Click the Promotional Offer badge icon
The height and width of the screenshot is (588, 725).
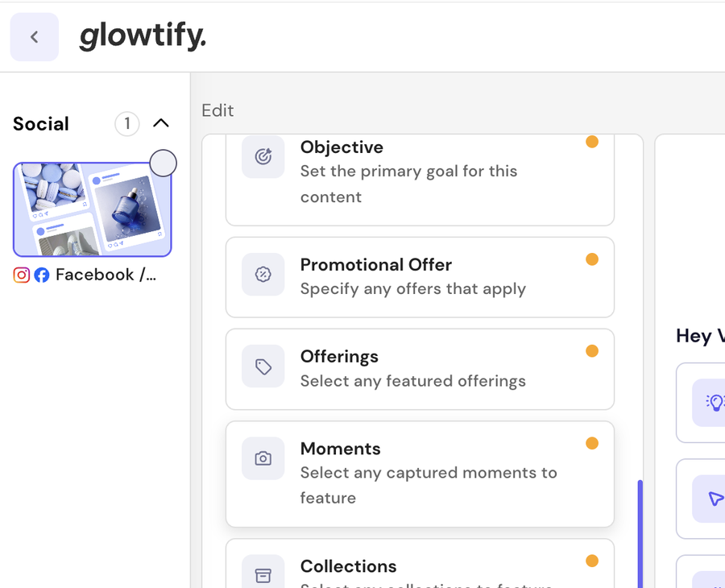263,274
